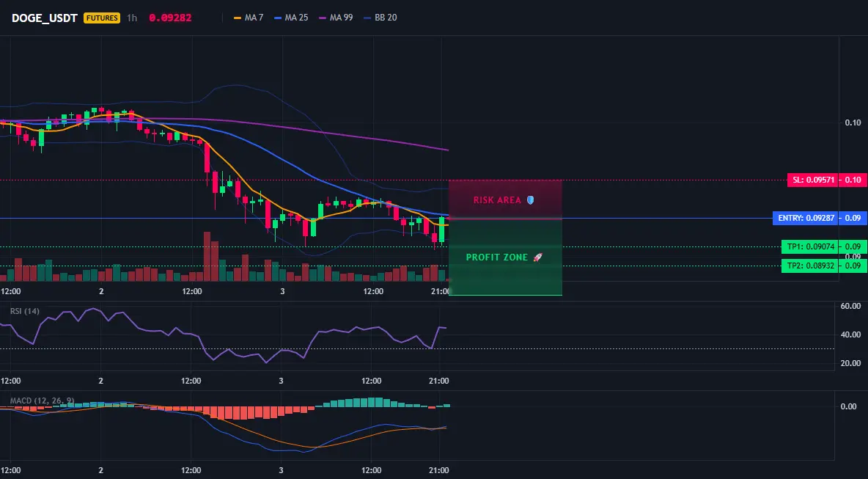
Task: Toggle the MA 99 legend entry
Action: [336, 18]
